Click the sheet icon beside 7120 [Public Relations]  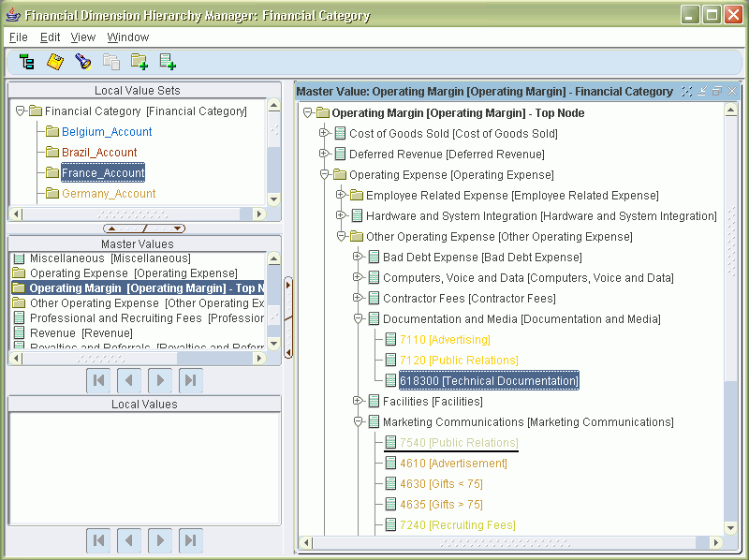tap(390, 360)
